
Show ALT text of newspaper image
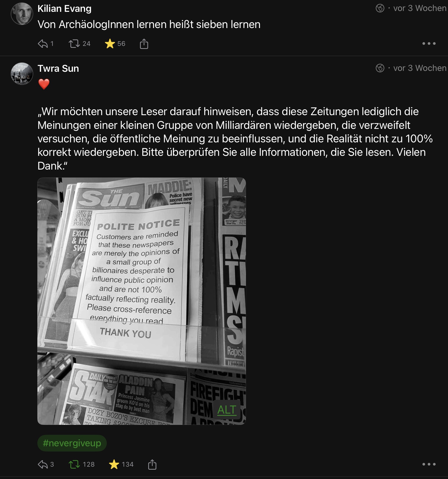coord(227,410)
